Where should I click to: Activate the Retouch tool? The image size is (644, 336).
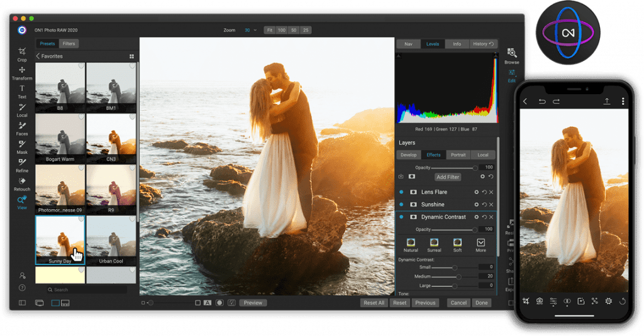click(x=22, y=184)
